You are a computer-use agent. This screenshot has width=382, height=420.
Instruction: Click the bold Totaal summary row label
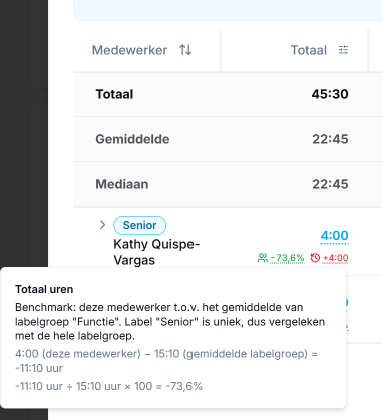(114, 94)
